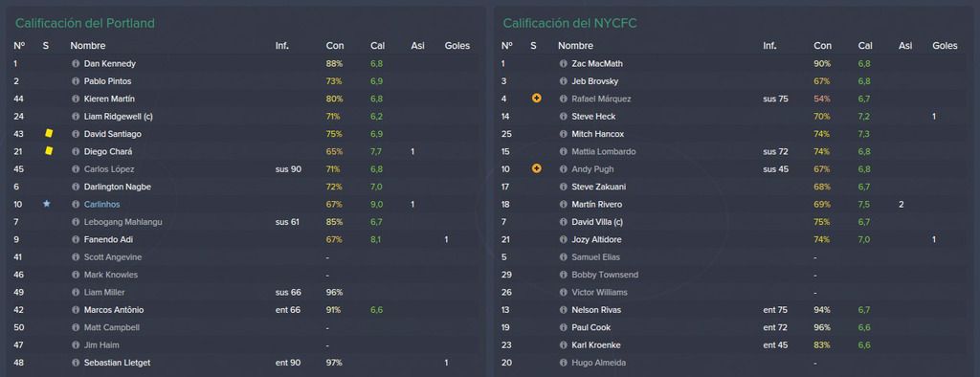
Task: Select Martín Rivero player name
Action: [x=596, y=205]
